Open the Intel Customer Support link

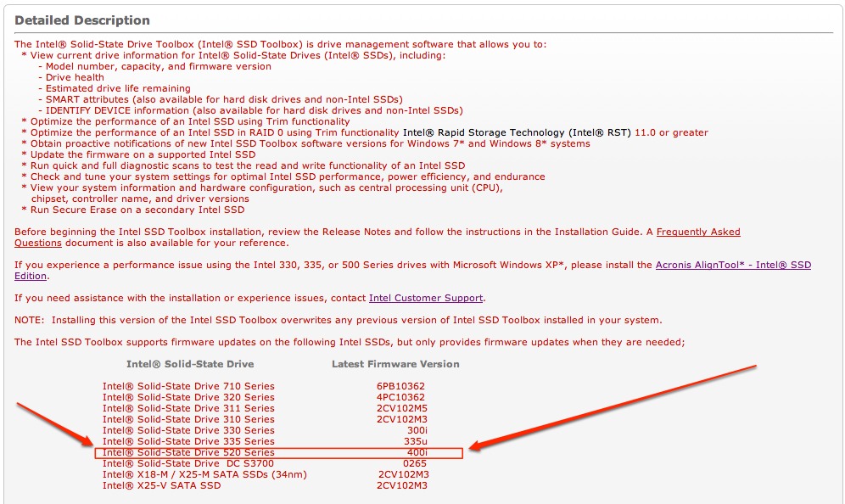[426, 298]
